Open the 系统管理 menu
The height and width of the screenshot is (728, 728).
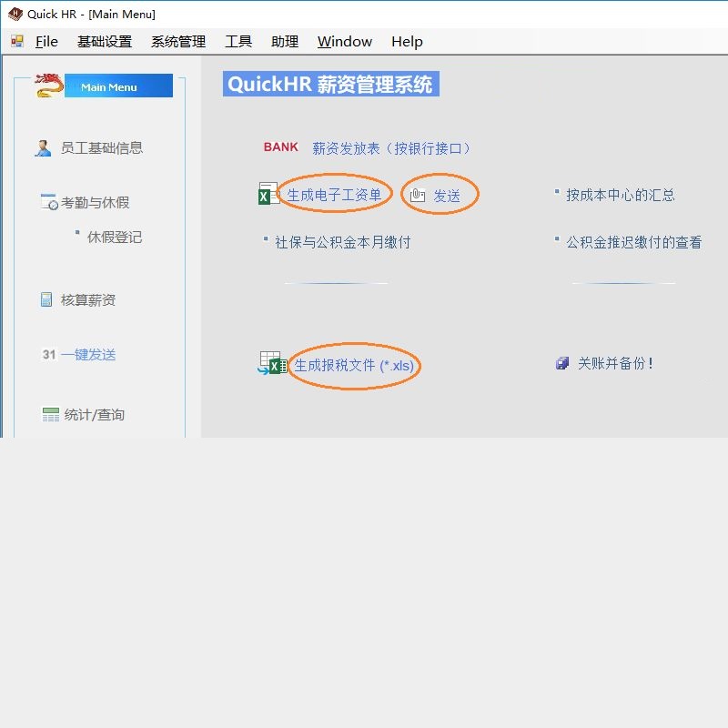coord(178,42)
